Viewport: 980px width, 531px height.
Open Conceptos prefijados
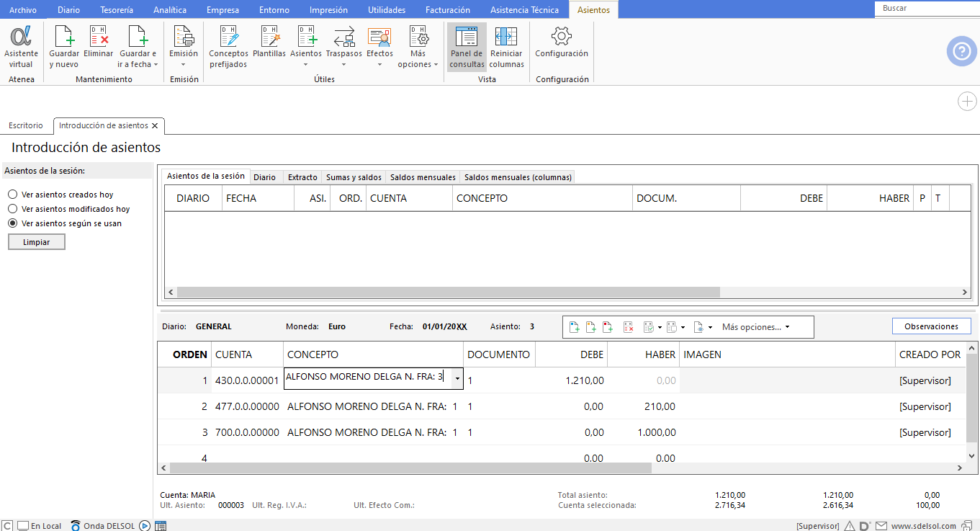click(x=228, y=47)
